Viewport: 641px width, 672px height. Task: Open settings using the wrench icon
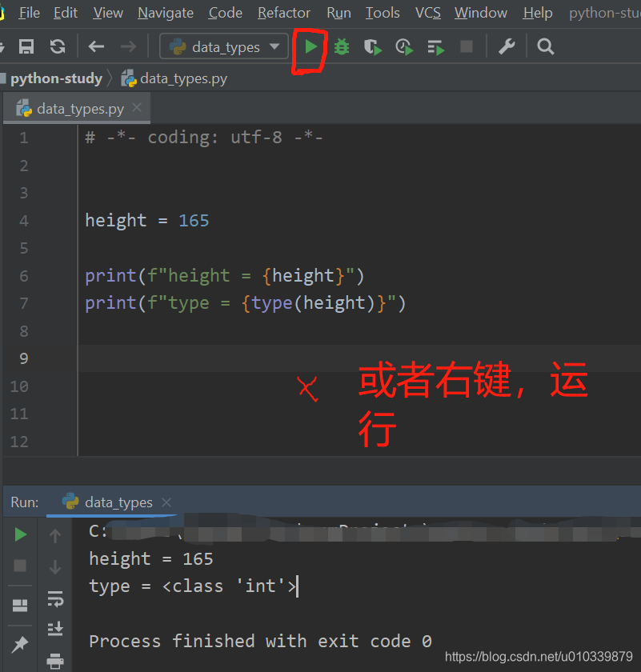[507, 46]
